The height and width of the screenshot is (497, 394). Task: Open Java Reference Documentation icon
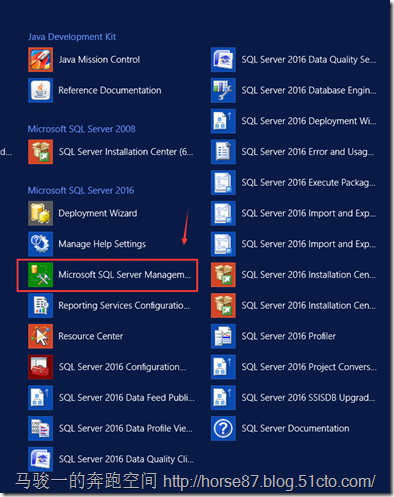[40, 90]
